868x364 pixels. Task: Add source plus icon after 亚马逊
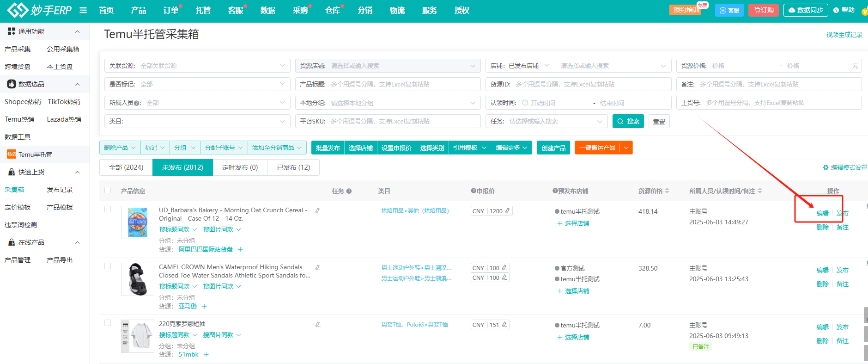coord(204,306)
